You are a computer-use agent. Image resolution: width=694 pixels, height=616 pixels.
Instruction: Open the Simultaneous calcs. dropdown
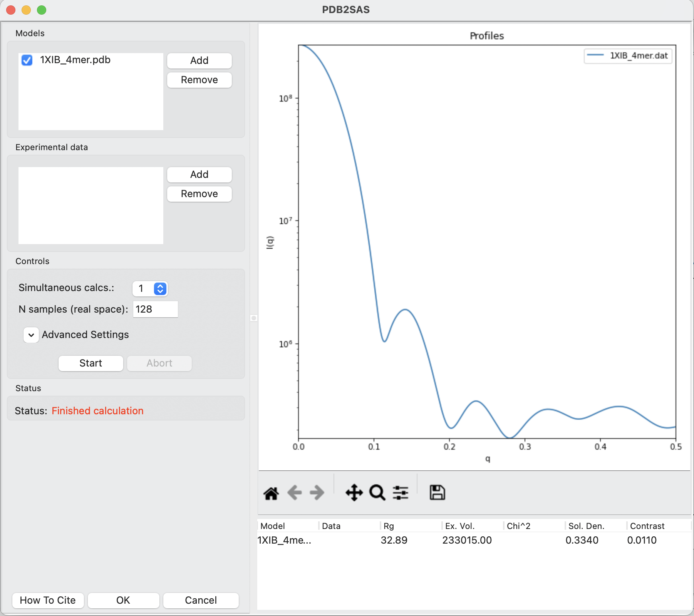tap(150, 288)
